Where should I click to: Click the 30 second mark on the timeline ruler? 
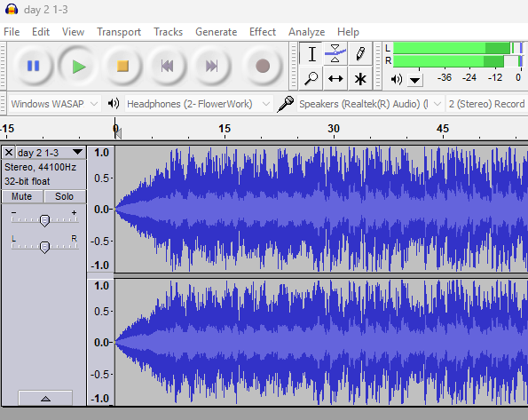(334, 129)
